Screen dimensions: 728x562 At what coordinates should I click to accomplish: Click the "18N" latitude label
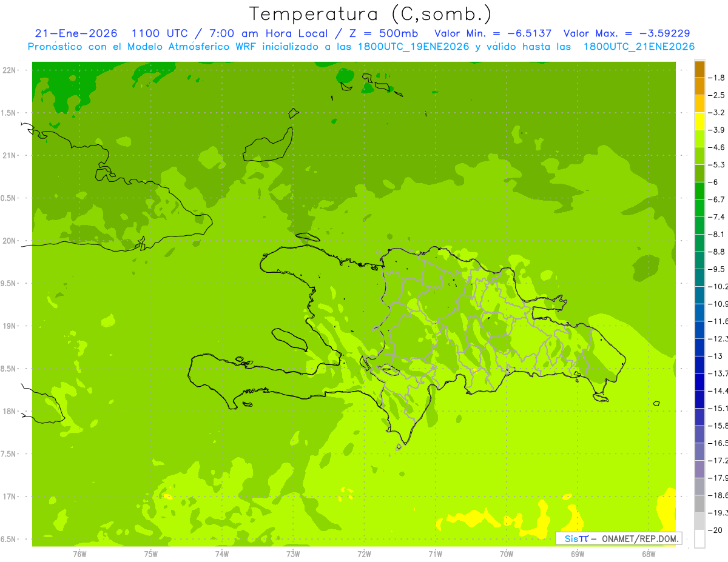tap(9, 412)
